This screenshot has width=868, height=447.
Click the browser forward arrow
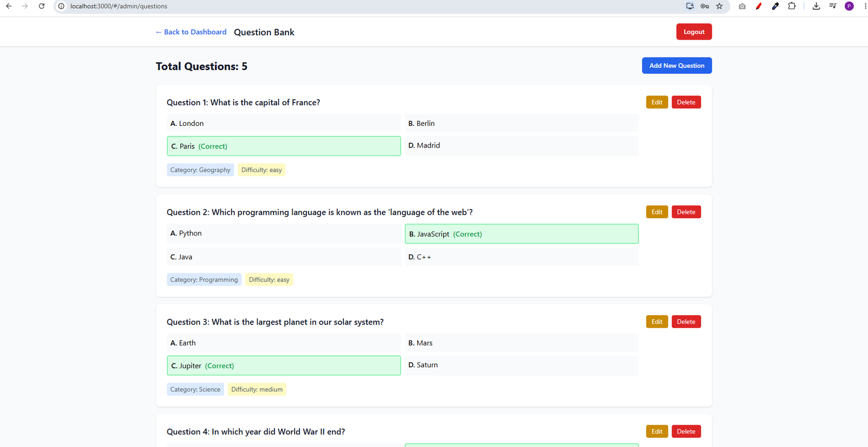[25, 6]
